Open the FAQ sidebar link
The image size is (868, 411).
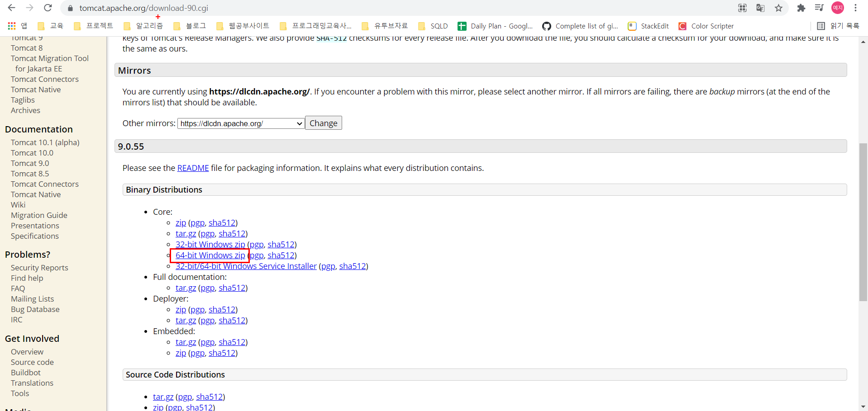coord(18,288)
